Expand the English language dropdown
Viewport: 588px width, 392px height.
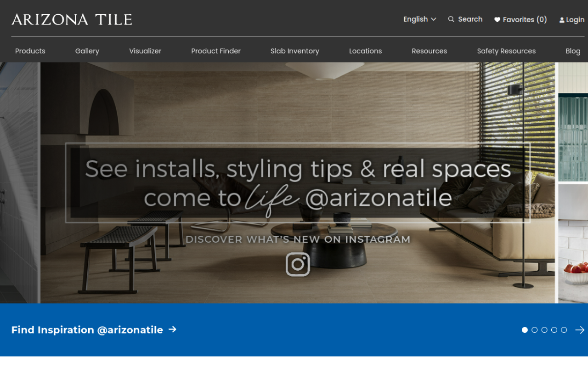(420, 19)
